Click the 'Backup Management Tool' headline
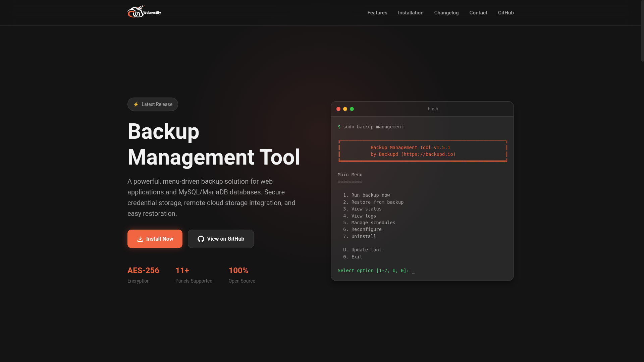The width and height of the screenshot is (644, 362). (214, 144)
